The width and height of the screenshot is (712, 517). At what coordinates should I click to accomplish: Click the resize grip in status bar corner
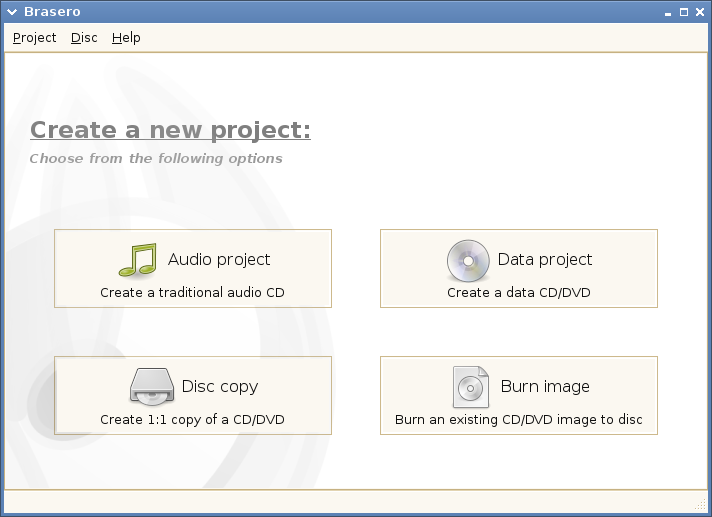tap(700, 503)
